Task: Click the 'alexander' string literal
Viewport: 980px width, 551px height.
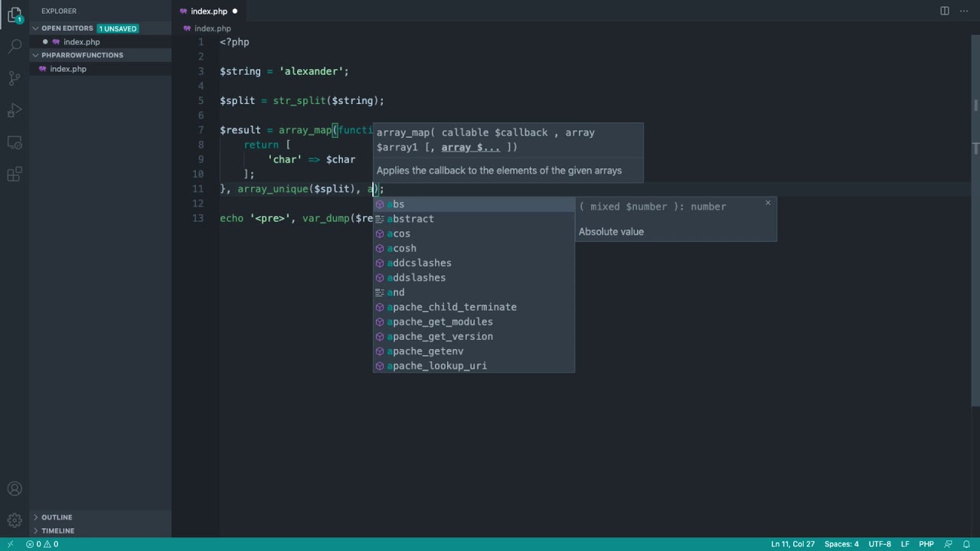Action: [311, 71]
